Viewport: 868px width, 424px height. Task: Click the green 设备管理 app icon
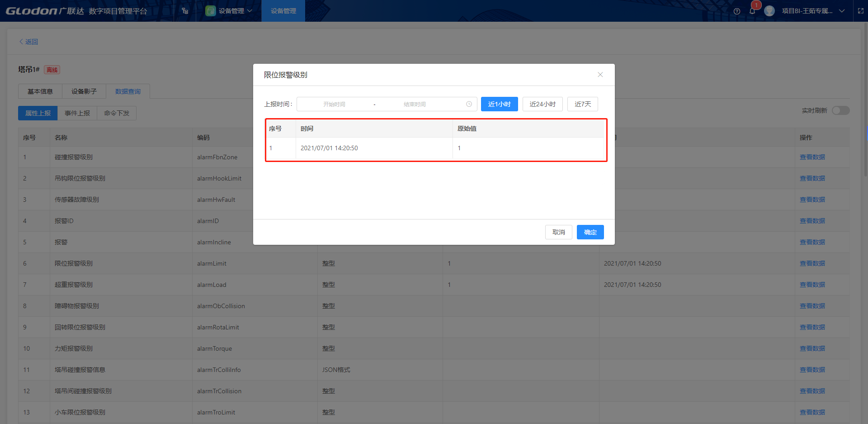[210, 11]
